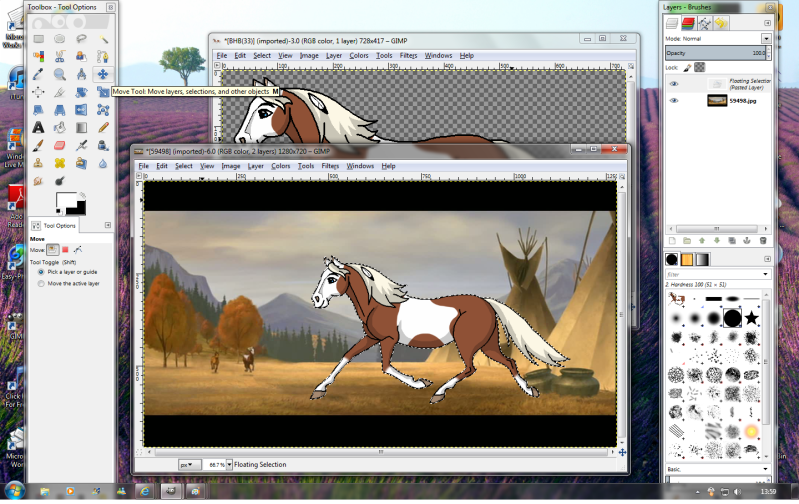Set Move mode to selection (red square)
Screen dimensions: 799x504
pos(65,250)
